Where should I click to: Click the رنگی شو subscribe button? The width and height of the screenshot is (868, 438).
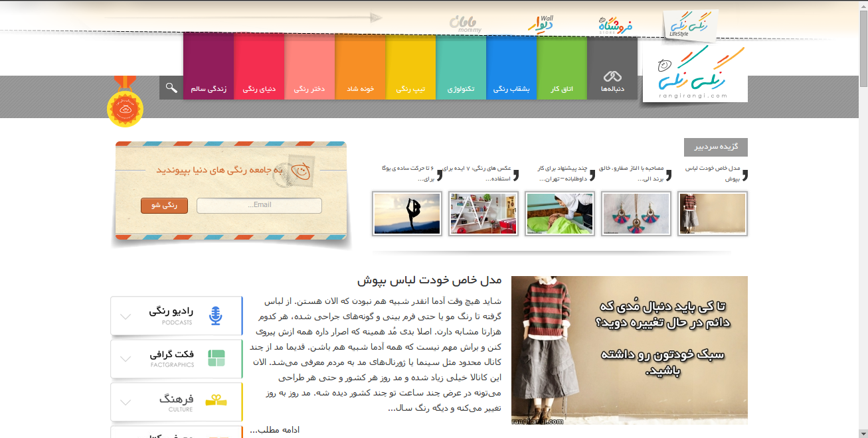(164, 206)
